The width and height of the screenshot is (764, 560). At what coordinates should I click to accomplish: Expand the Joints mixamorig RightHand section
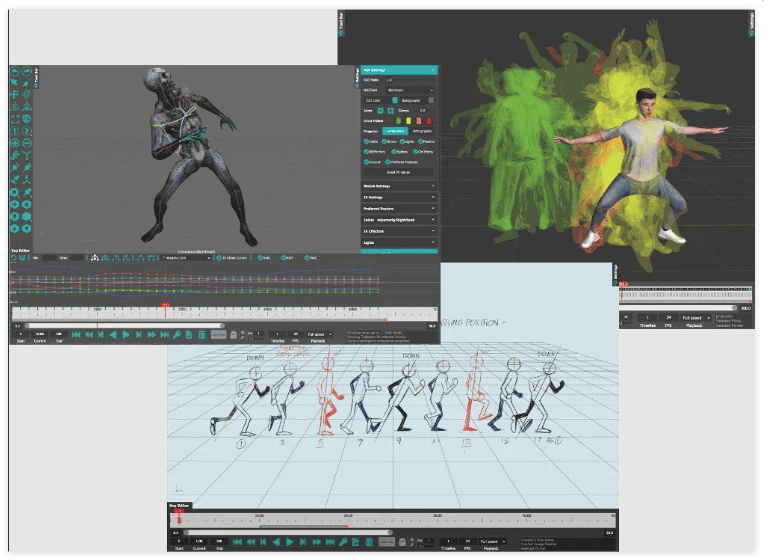click(x=399, y=220)
